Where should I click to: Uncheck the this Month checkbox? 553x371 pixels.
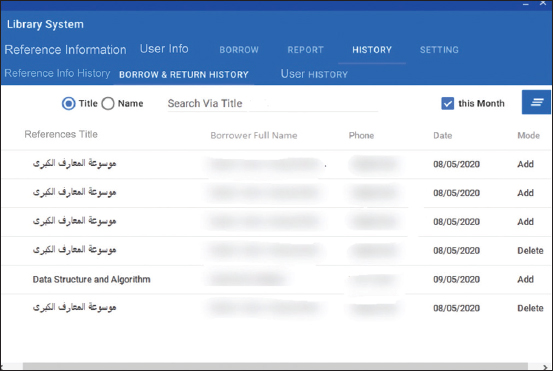click(448, 104)
